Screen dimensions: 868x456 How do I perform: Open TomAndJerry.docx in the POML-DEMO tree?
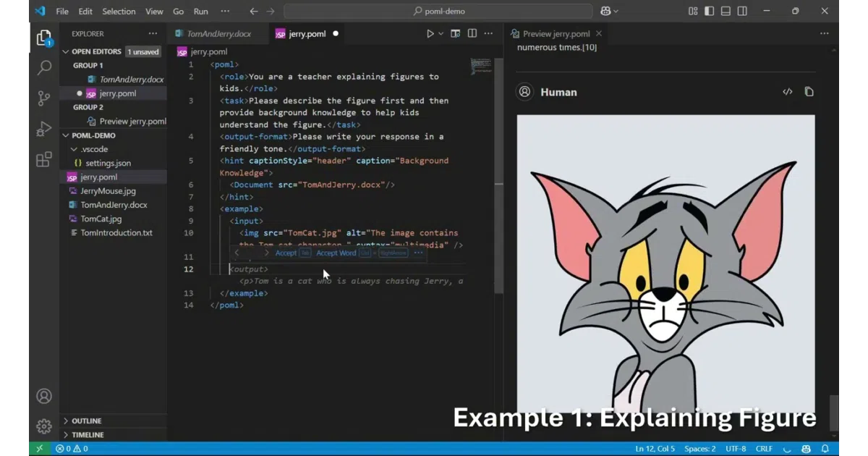click(113, 205)
